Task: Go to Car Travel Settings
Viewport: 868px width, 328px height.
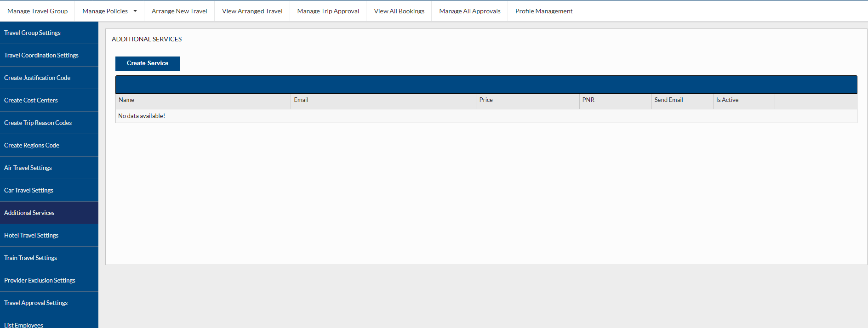Action: coord(49,190)
